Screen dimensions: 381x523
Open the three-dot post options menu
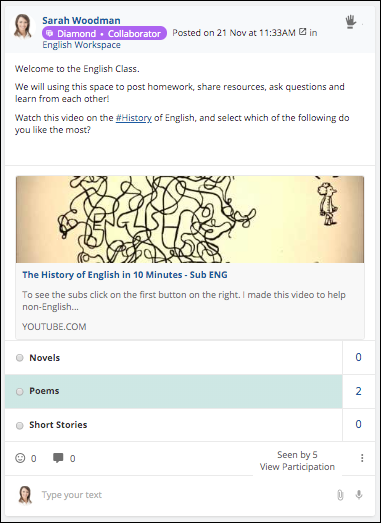click(x=362, y=458)
